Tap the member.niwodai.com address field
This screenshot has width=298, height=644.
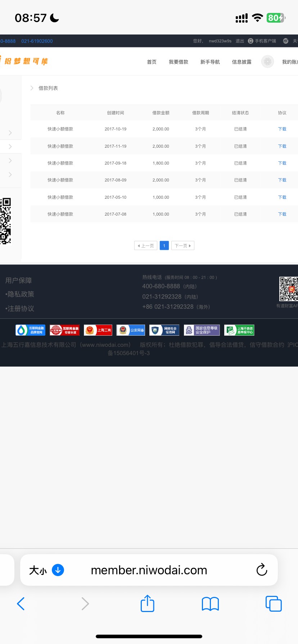149,570
